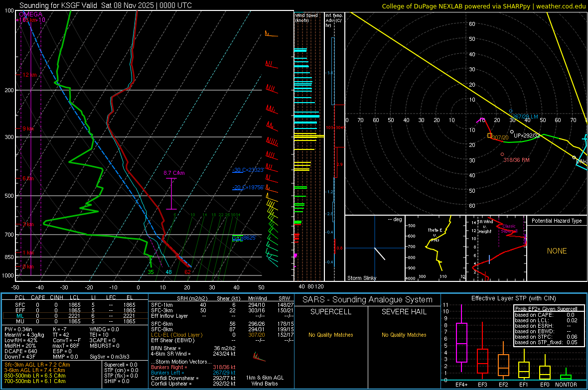Click the cyan wet-bulb value 48
The height and width of the screenshot is (390, 588).
pos(169,272)
